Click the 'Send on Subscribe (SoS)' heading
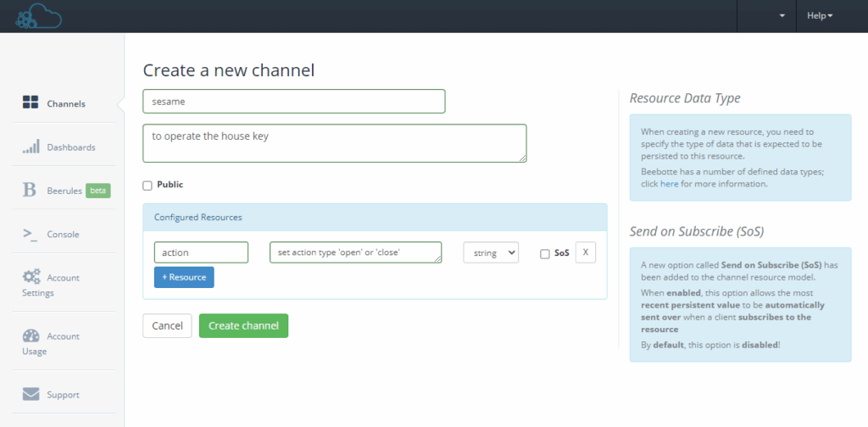868x427 pixels. (x=697, y=232)
